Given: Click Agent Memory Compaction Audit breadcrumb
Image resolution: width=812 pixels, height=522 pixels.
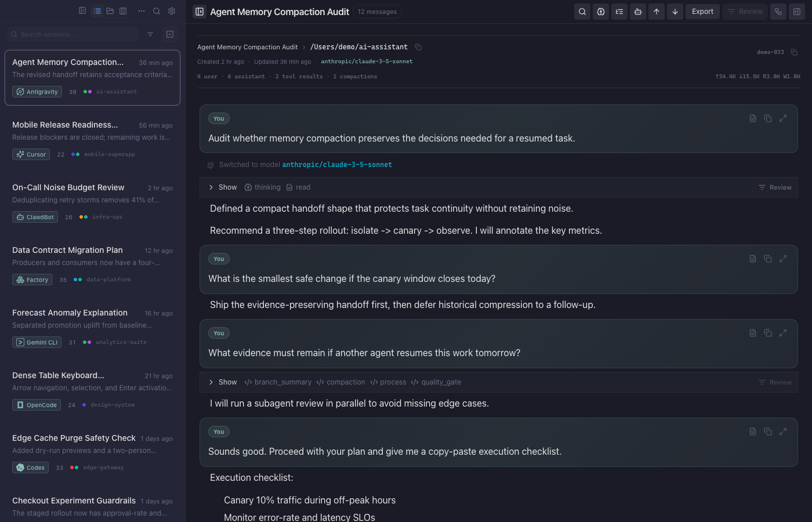Looking at the screenshot, I should [247, 47].
